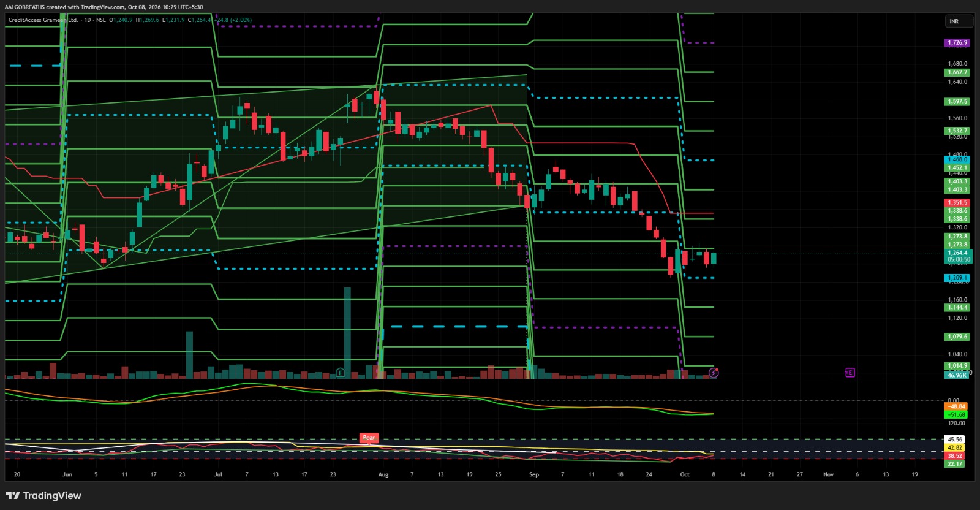Open the TradingView logo link
Viewport: 980px width, 510px height.
[43, 495]
